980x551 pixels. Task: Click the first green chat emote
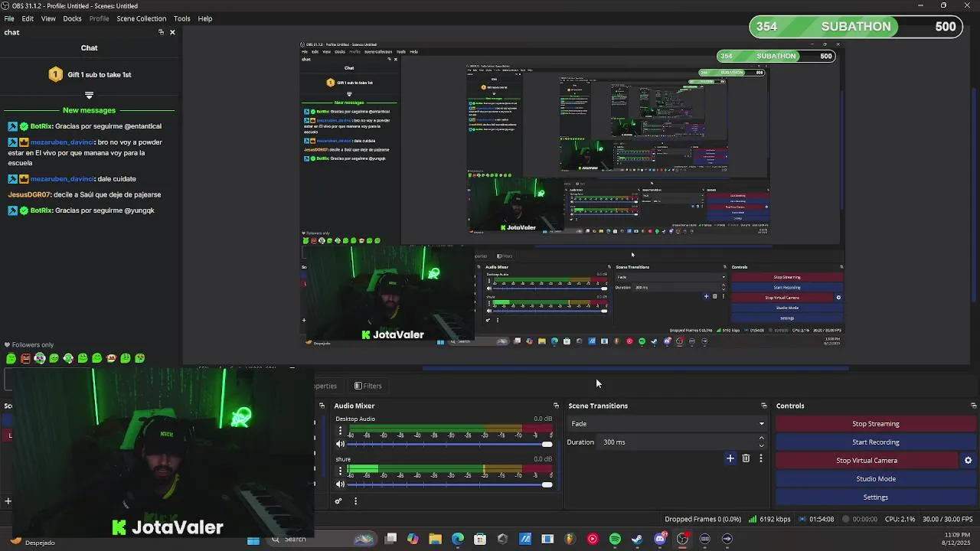tap(11, 358)
